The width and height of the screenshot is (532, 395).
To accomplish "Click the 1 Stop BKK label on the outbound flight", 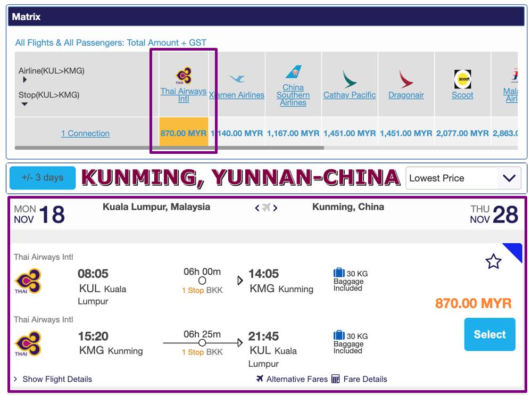I will pyautogui.click(x=202, y=290).
